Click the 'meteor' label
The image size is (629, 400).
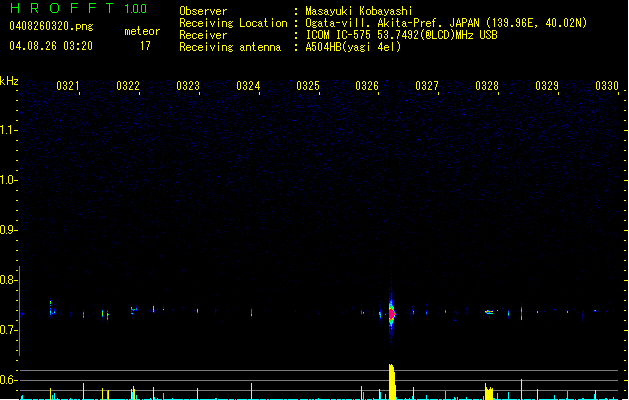click(x=142, y=31)
